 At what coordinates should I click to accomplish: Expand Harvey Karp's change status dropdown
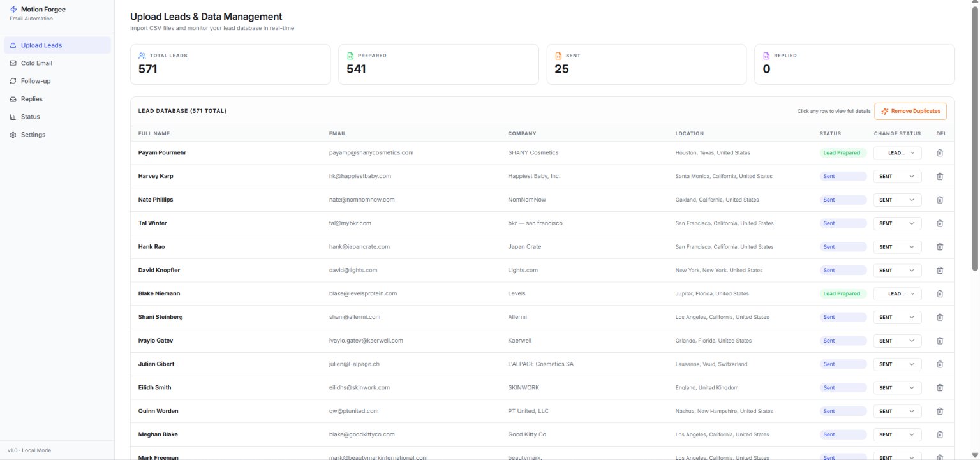pyautogui.click(x=897, y=176)
